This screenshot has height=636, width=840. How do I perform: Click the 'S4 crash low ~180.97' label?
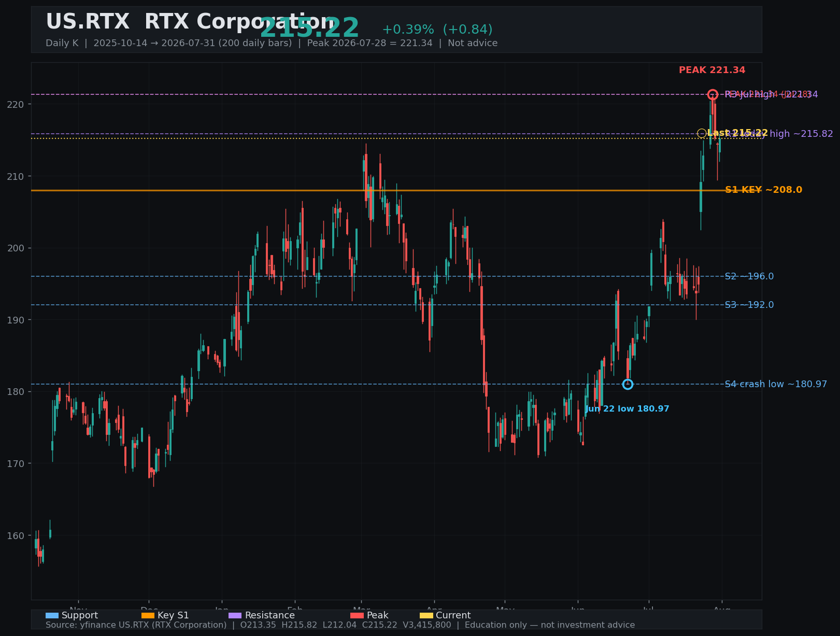pos(776,384)
